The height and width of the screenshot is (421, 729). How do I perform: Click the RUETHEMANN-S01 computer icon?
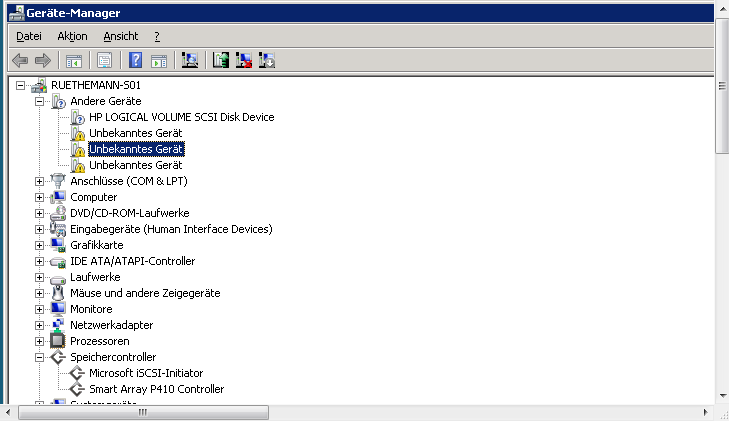(39, 86)
